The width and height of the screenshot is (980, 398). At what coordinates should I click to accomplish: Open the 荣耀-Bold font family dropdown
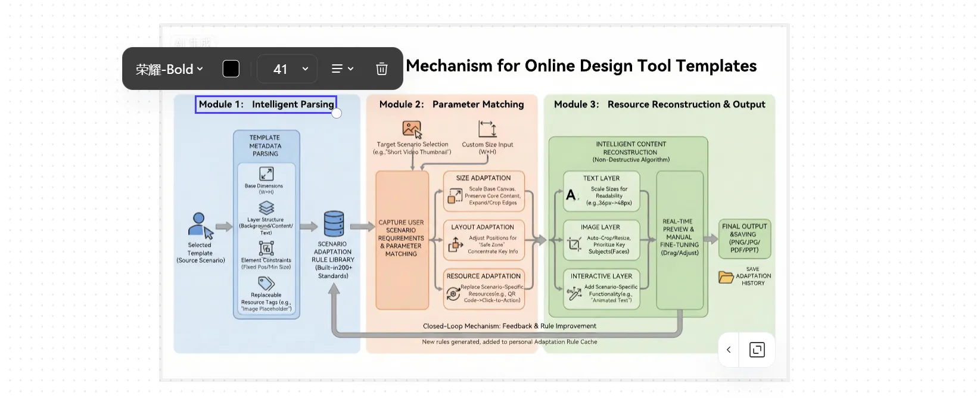click(x=169, y=69)
